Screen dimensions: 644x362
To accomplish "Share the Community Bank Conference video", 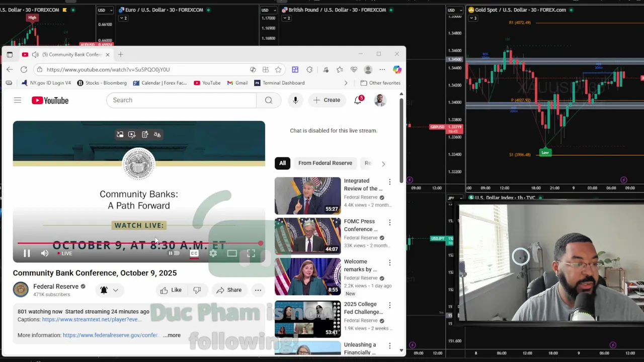I will [x=229, y=290].
